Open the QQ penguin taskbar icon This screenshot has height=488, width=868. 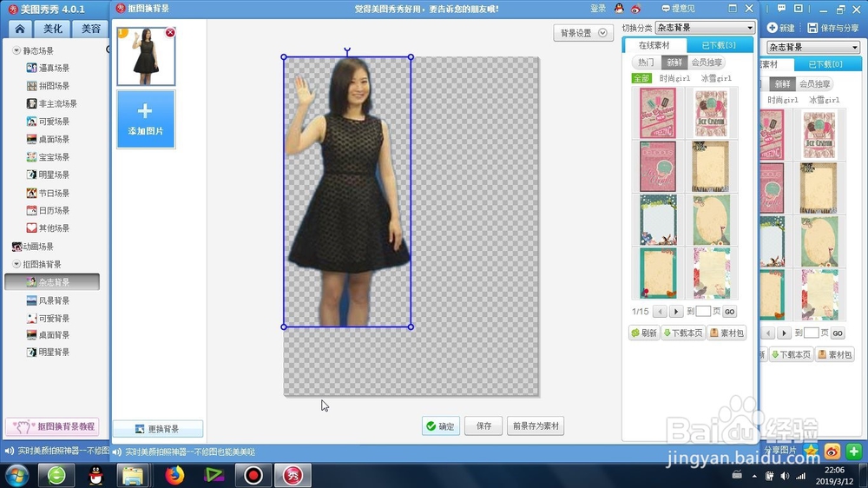point(95,475)
